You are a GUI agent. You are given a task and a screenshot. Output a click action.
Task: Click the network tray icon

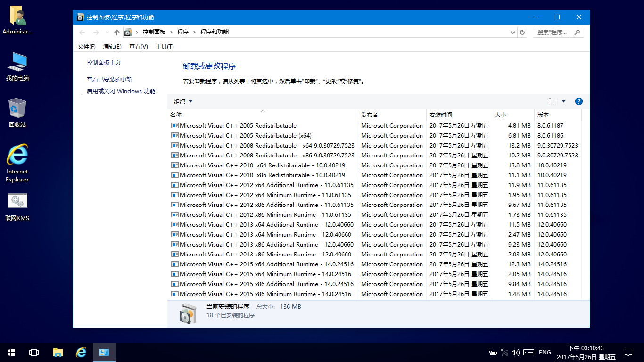click(504, 352)
